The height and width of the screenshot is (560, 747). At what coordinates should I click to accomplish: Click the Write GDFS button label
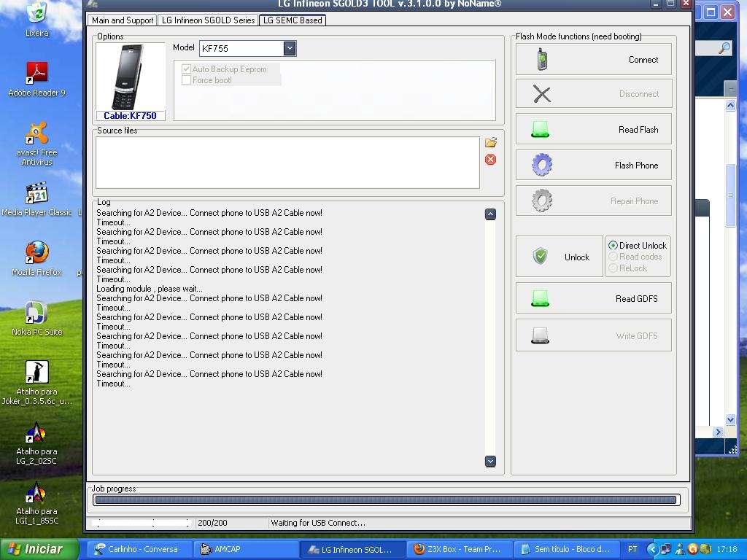(636, 335)
